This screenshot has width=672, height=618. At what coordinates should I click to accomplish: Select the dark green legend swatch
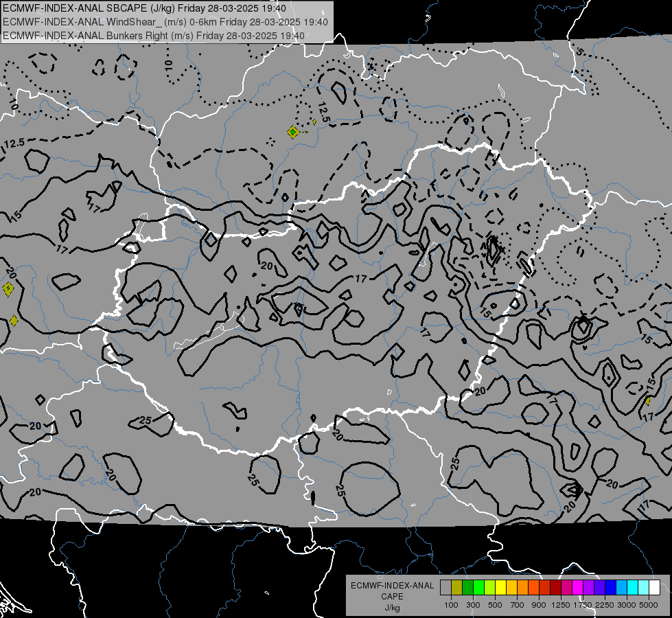tap(467, 588)
